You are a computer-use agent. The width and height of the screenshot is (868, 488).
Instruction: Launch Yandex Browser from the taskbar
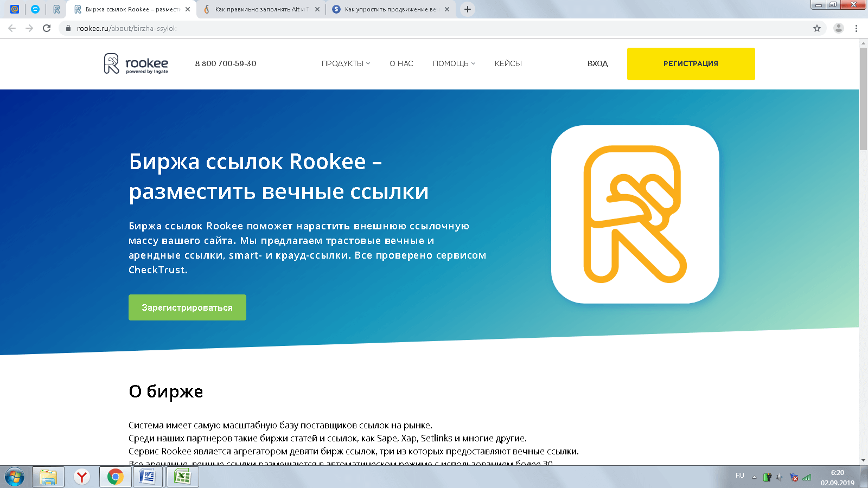(x=82, y=477)
